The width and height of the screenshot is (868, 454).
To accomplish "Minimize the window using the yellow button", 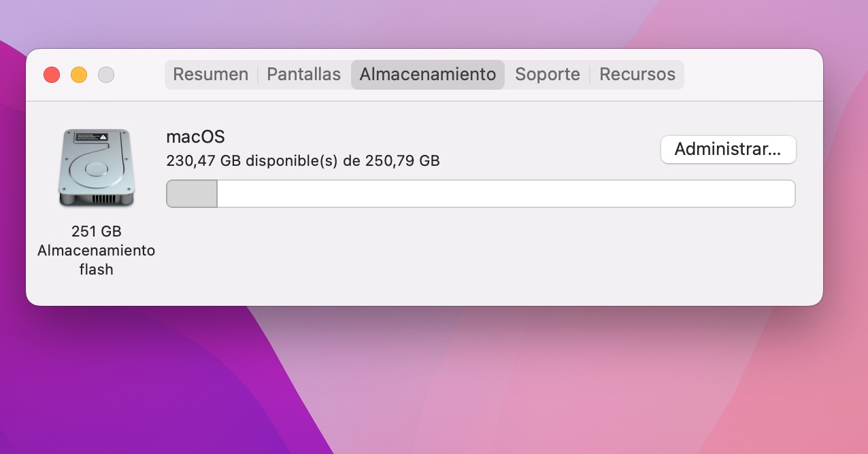I will click(x=79, y=75).
